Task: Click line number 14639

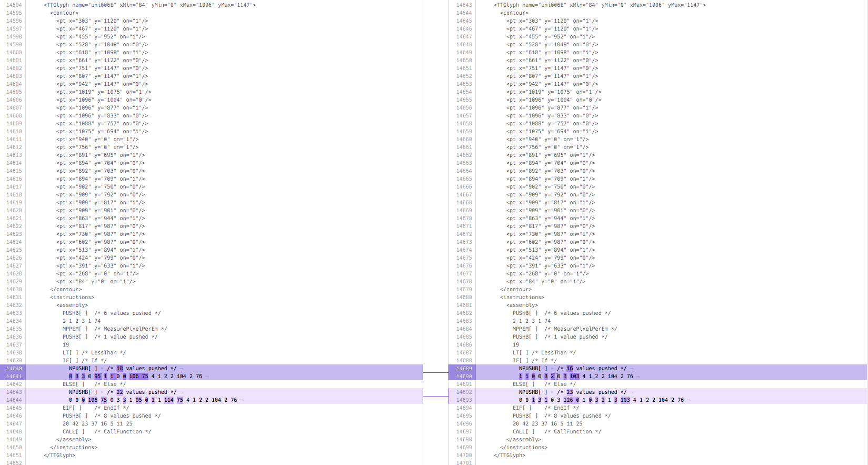Action: [14, 361]
